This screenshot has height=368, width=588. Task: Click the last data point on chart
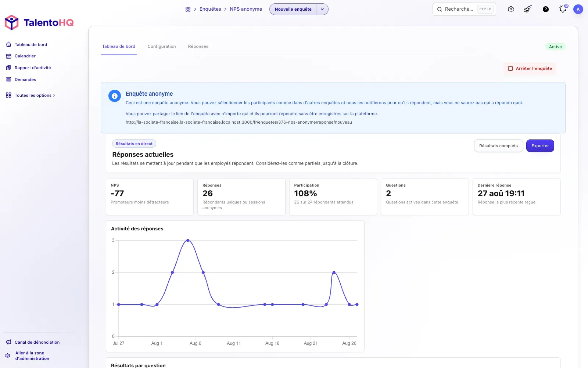[357, 304]
